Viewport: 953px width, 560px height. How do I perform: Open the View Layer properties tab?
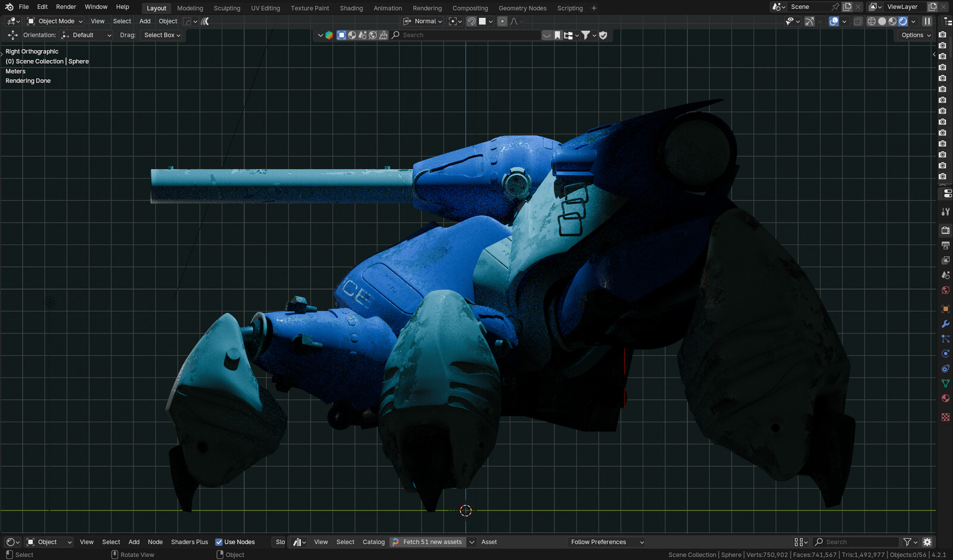click(945, 260)
